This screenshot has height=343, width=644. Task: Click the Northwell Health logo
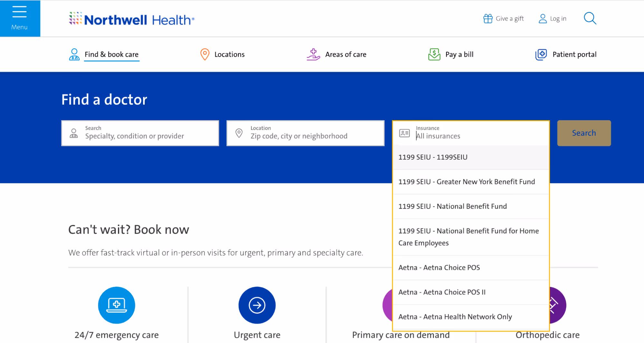(131, 19)
